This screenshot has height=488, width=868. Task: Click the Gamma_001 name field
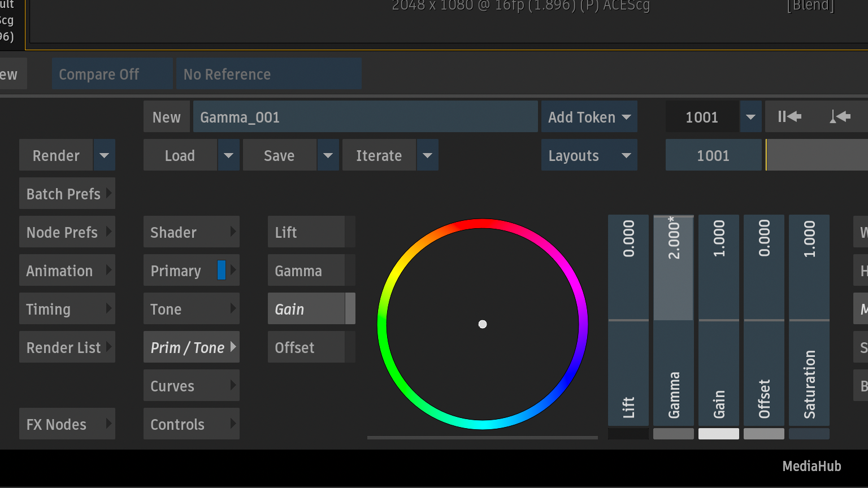coord(366,117)
